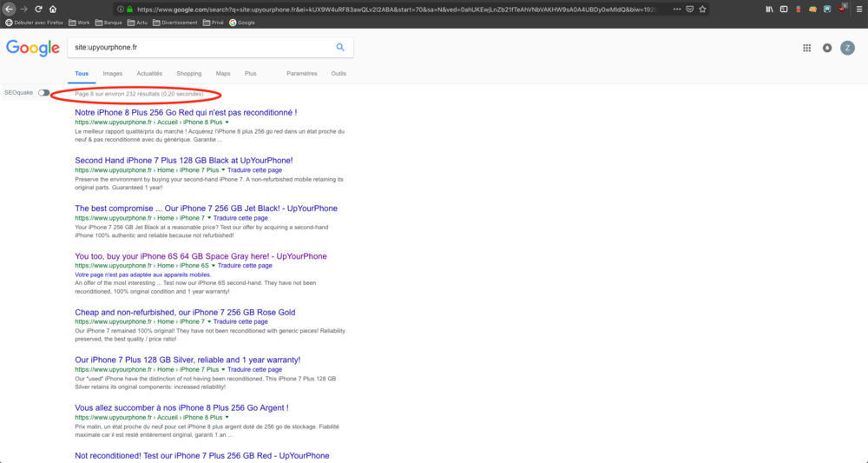Switch to the Images search tab
The height and width of the screenshot is (463, 868).
coord(112,74)
